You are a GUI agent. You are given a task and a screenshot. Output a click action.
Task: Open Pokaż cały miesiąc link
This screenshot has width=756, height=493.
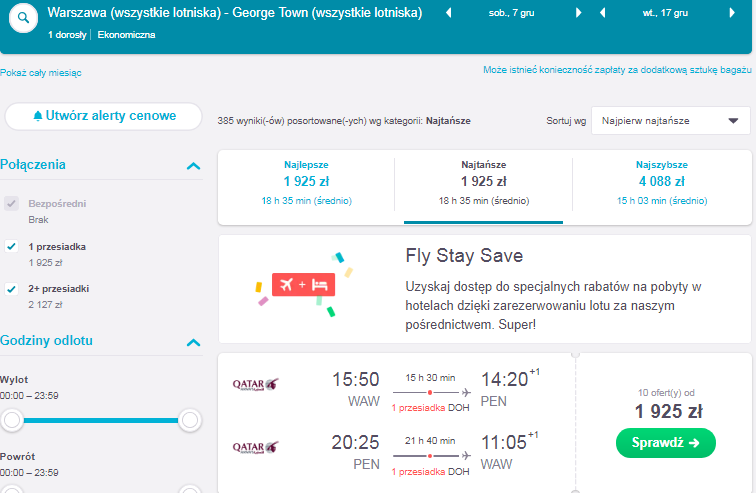pyautogui.click(x=41, y=73)
